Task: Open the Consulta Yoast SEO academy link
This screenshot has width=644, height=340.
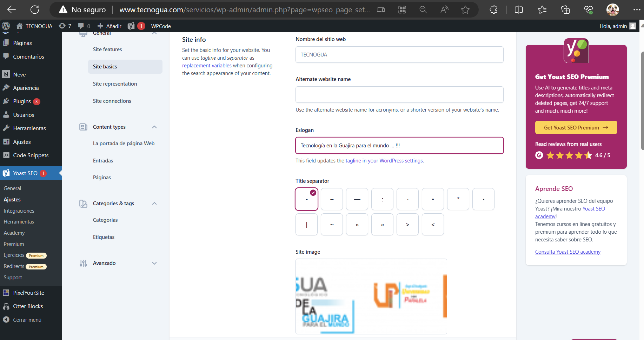Action: point(567,252)
